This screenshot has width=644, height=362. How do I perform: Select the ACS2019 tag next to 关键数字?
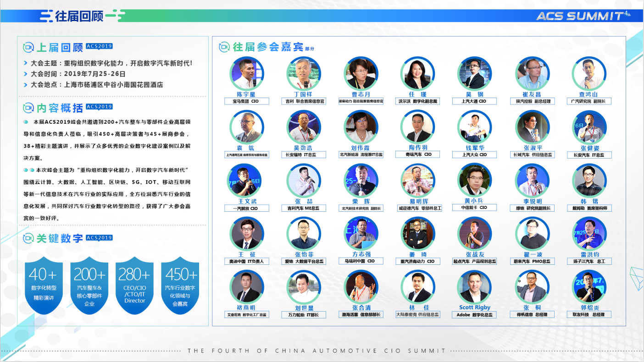click(x=99, y=238)
